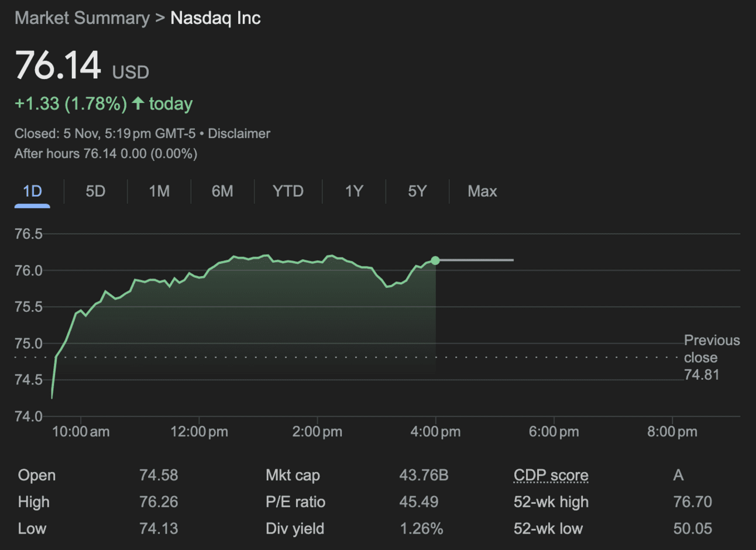Click the High value 76.26

(159, 502)
